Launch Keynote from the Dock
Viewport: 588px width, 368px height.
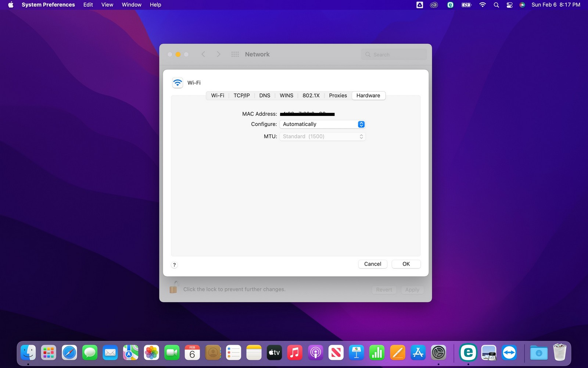(356, 353)
